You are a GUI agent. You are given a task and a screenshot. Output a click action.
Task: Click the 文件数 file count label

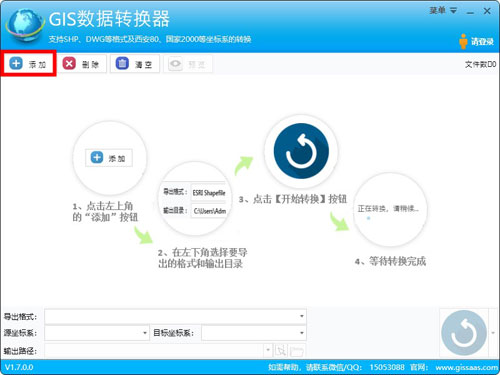[x=480, y=64]
